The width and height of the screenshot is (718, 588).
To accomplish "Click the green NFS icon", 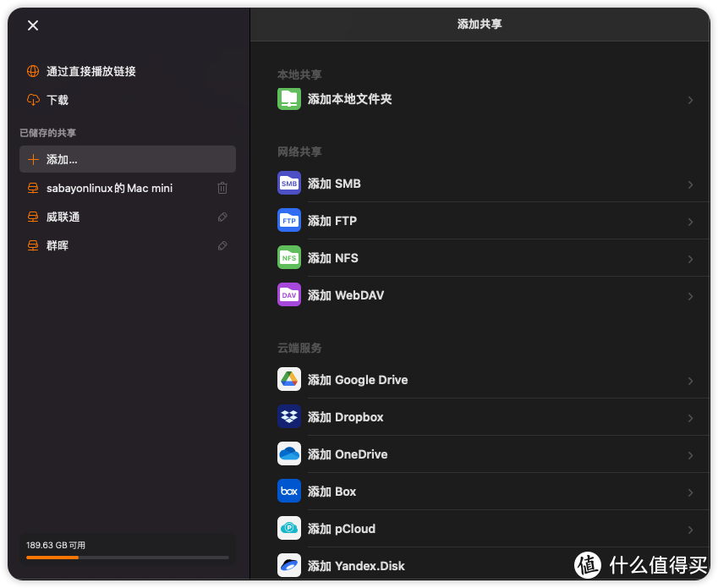I will coord(289,257).
